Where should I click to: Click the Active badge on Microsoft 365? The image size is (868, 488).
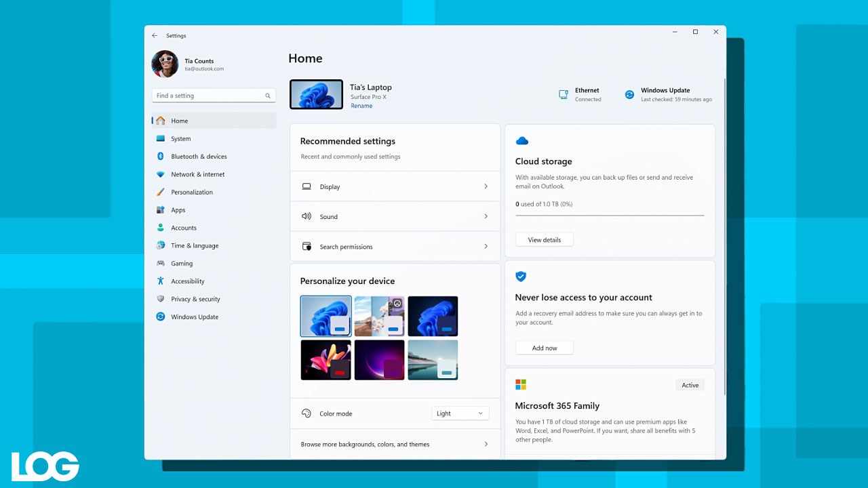pyautogui.click(x=690, y=385)
